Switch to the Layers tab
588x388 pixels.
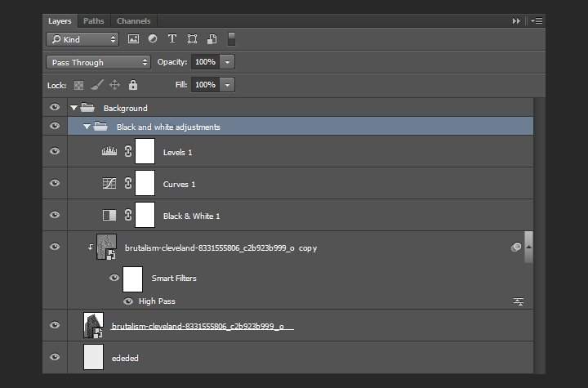[x=60, y=21]
